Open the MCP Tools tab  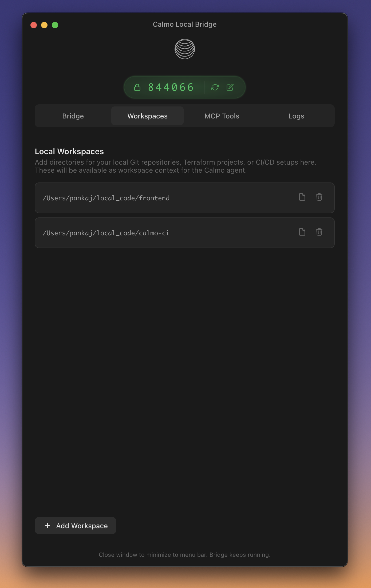pyautogui.click(x=222, y=116)
